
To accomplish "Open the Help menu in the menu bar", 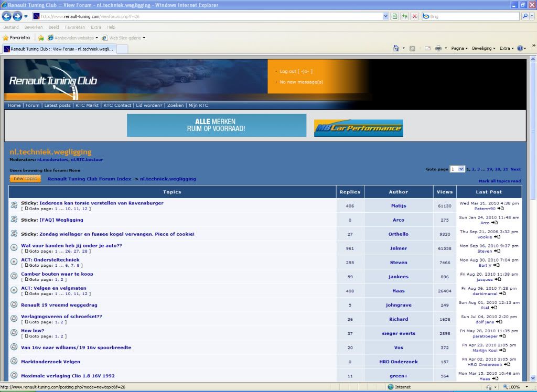I will point(111,27).
